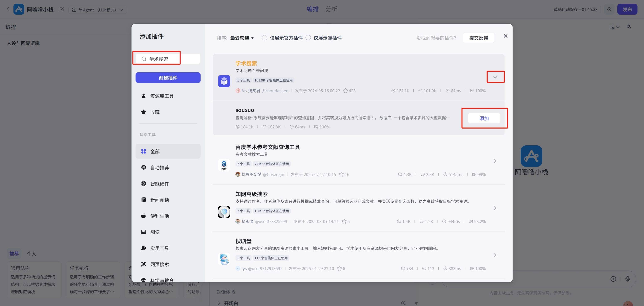Expand the 知网高级搜索 plugin chevron
644x306 pixels.
(495, 208)
